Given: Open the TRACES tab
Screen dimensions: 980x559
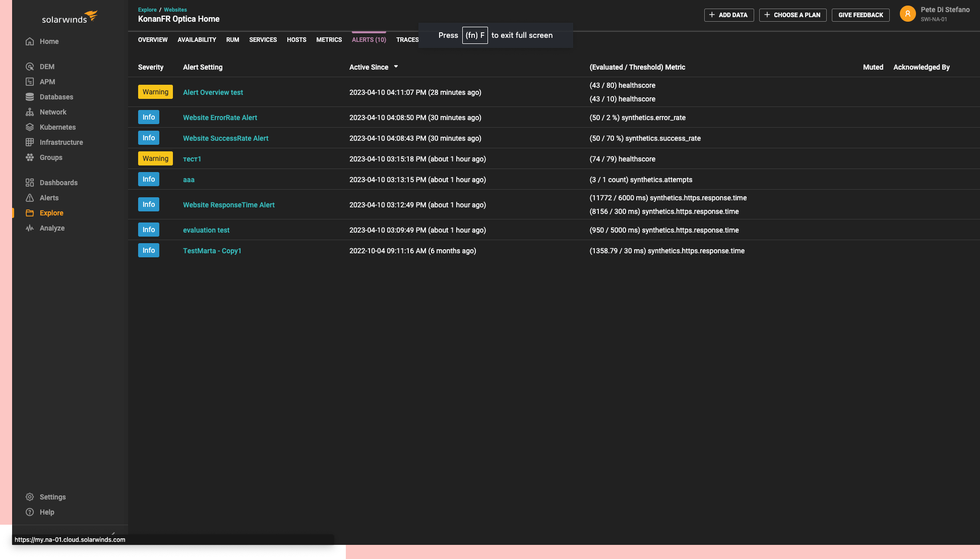Looking at the screenshot, I should pos(407,39).
